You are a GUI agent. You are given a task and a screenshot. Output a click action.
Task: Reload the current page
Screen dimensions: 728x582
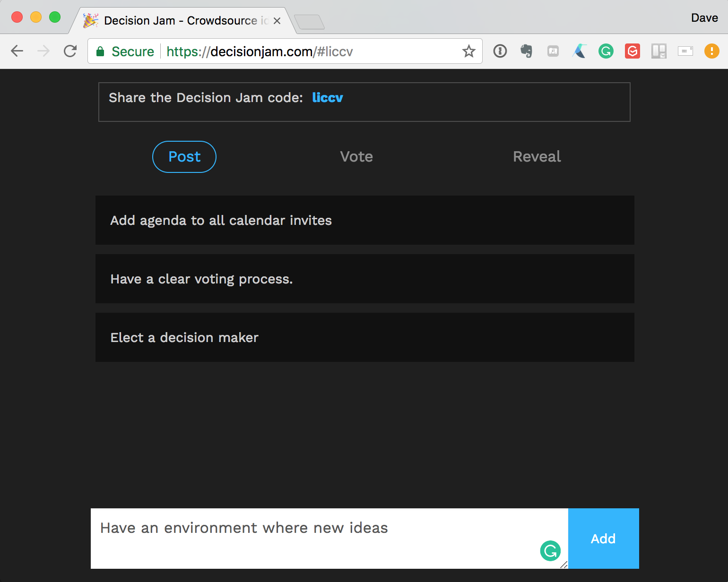tap(70, 51)
